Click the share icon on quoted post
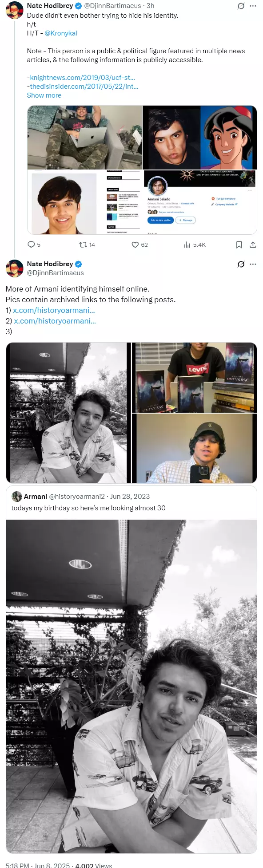The image size is (263, 868). 253,245
